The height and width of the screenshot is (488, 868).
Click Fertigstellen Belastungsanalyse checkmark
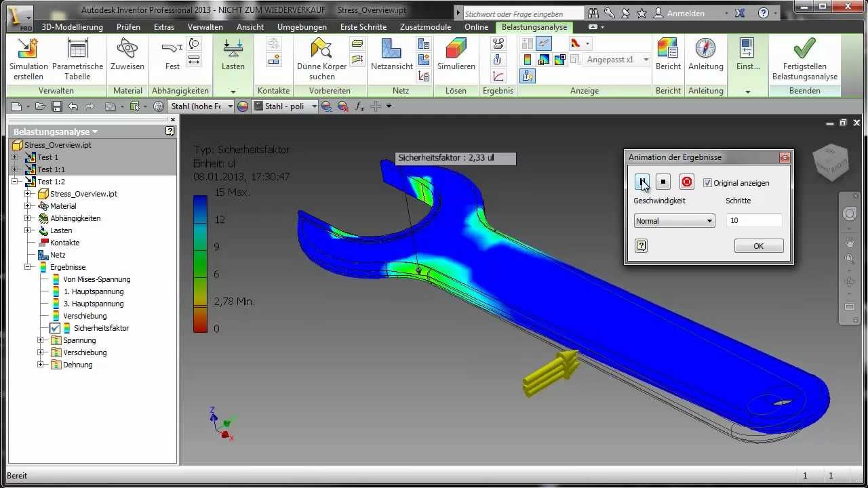804,49
